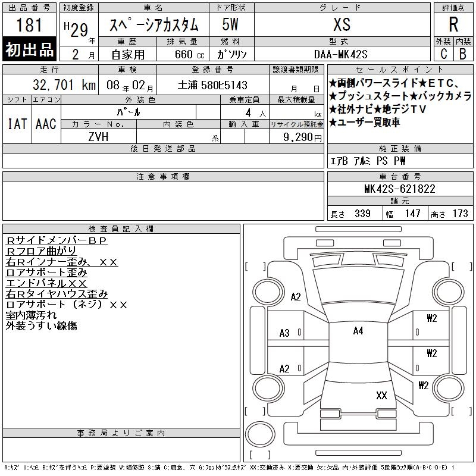Image resolution: width=476 pixels, height=476 pixels.
Task: Select the color number ZVH cell
Action: point(98,137)
